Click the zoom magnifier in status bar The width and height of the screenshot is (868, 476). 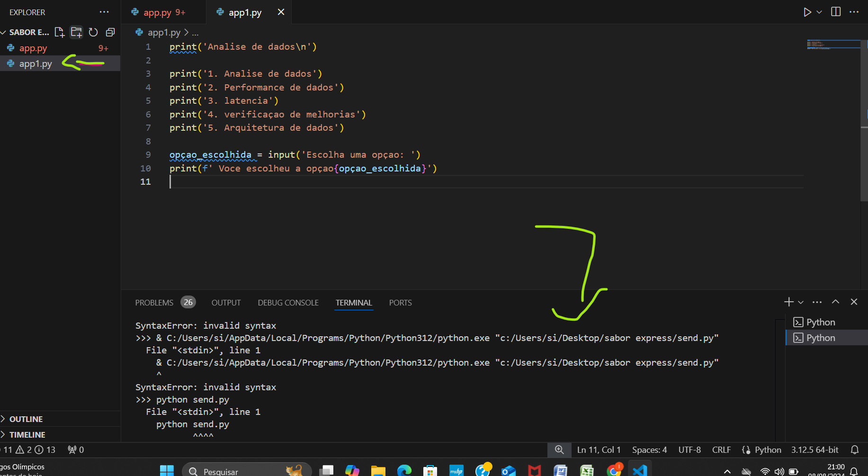(559, 449)
